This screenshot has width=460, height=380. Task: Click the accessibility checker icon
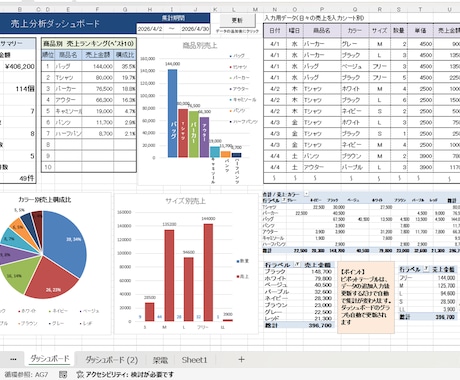[x=80, y=375]
